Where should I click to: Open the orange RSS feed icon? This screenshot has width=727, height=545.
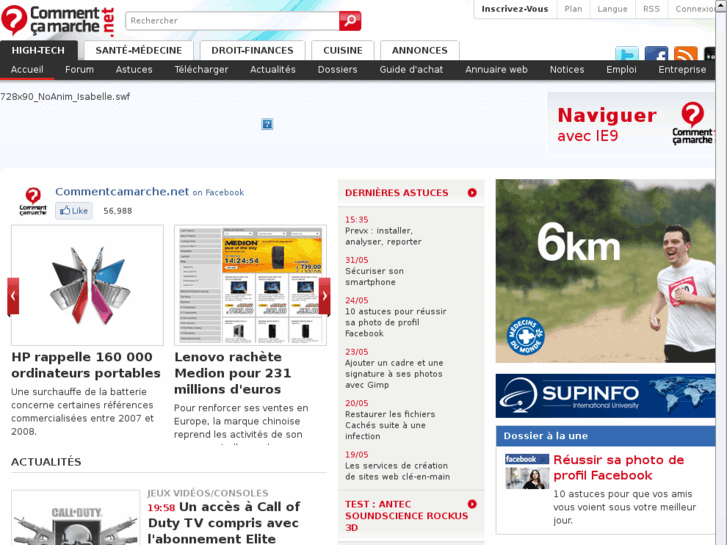tap(685, 54)
